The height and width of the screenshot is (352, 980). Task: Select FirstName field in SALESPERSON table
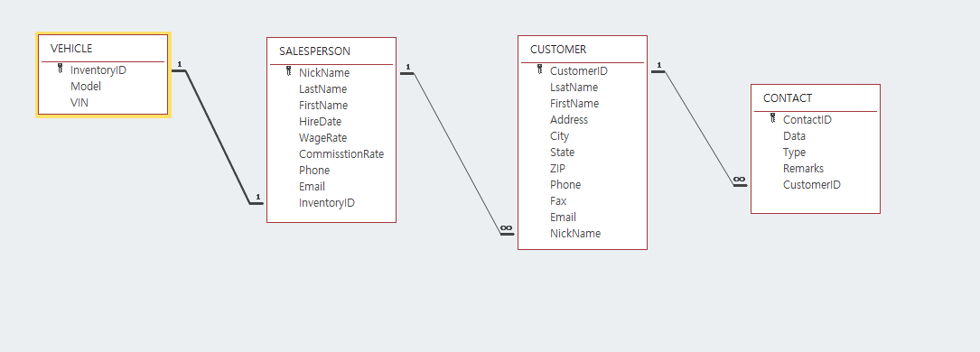(323, 106)
